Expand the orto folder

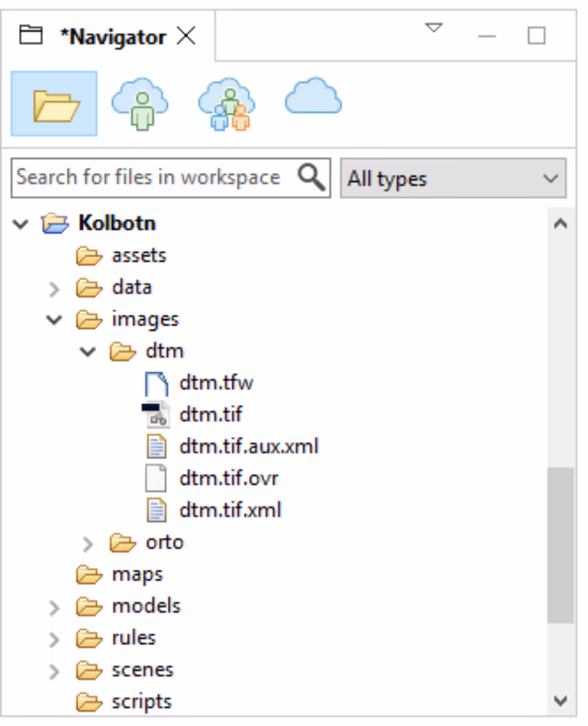89,544
